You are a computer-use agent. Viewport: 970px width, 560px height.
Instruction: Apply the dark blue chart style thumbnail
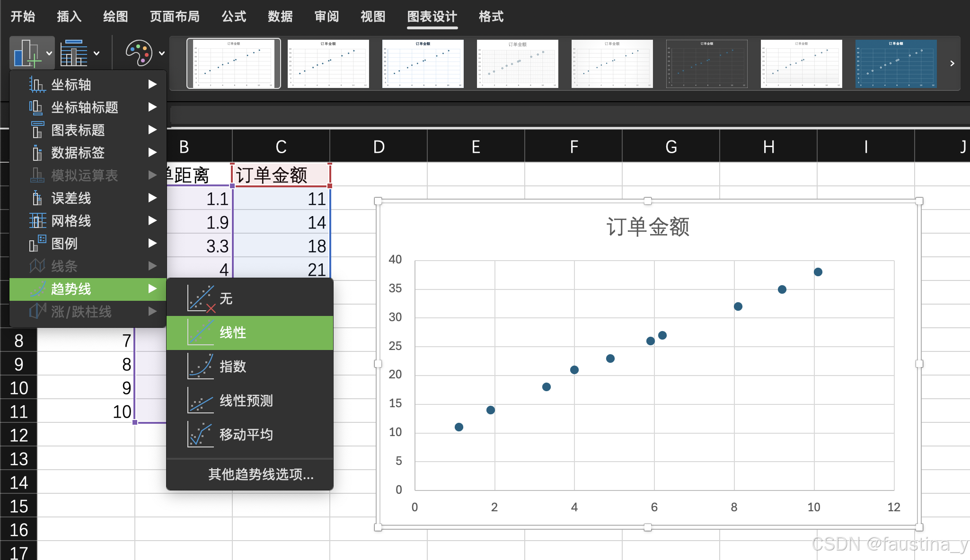[896, 64]
